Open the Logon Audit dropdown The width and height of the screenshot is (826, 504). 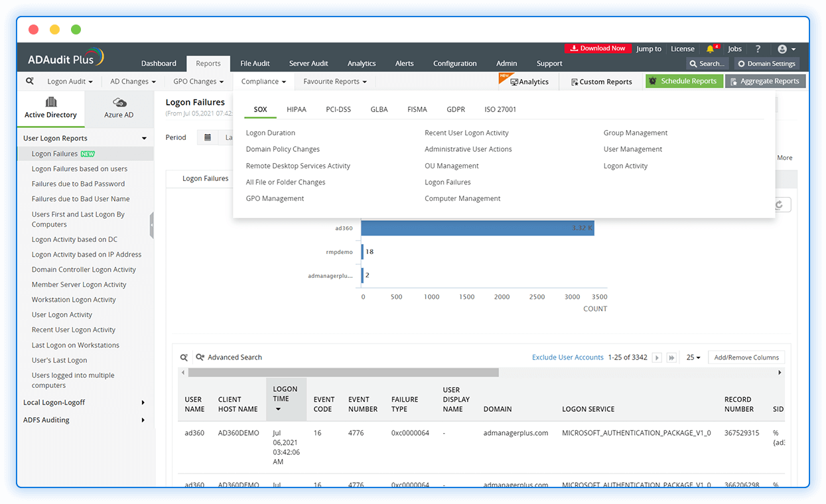tap(70, 82)
